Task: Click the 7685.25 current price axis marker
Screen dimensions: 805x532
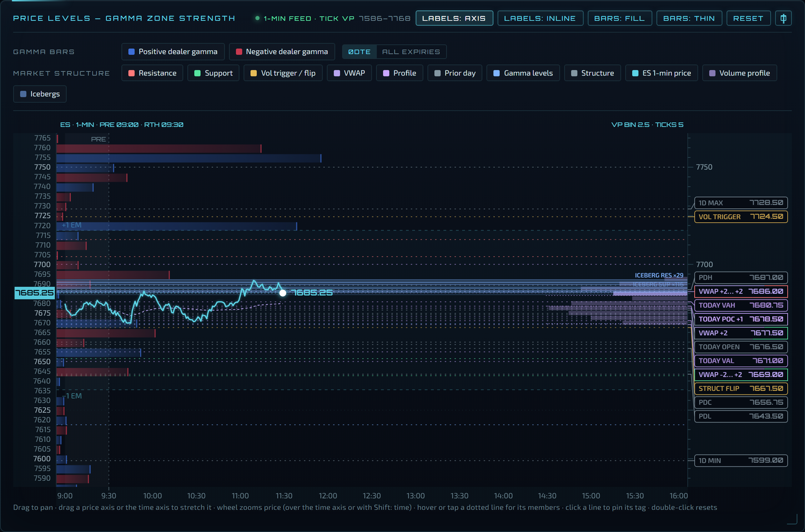Action: click(34, 293)
